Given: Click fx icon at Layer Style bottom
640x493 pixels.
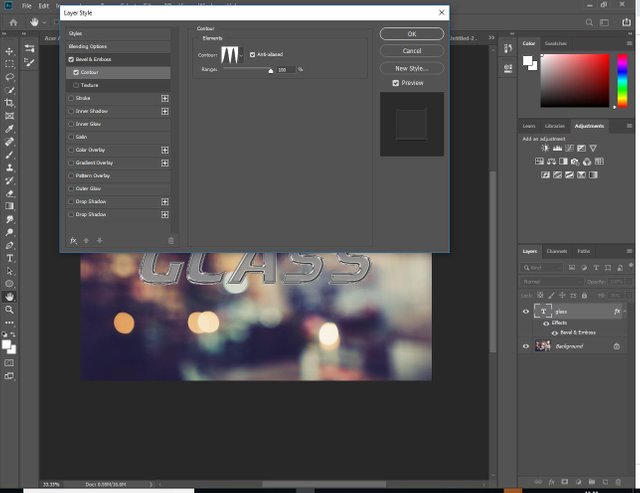Looking at the screenshot, I should pyautogui.click(x=73, y=240).
